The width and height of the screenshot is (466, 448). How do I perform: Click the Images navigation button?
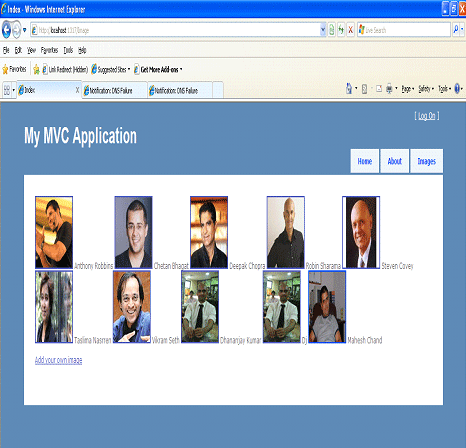[427, 161]
